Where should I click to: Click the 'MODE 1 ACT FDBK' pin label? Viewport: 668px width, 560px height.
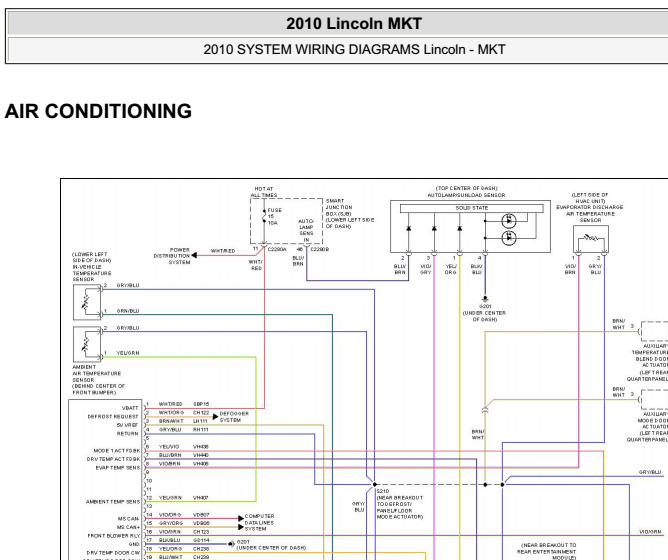(x=116, y=451)
